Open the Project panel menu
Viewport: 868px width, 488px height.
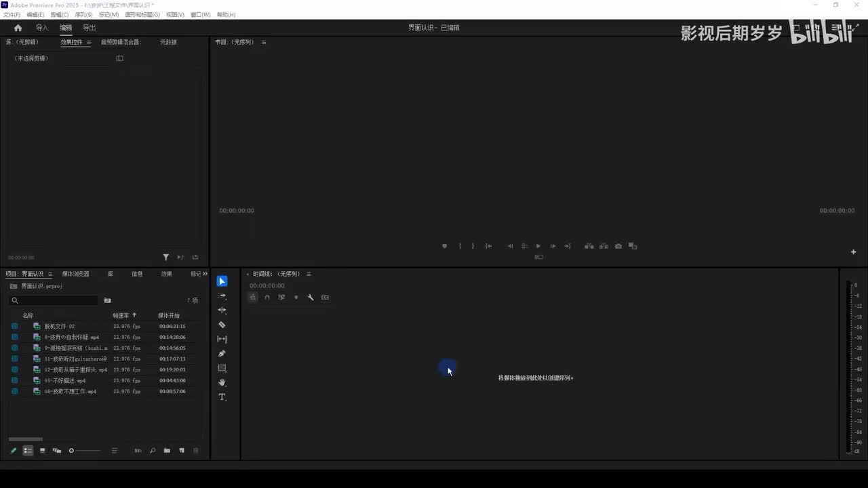[x=50, y=274]
